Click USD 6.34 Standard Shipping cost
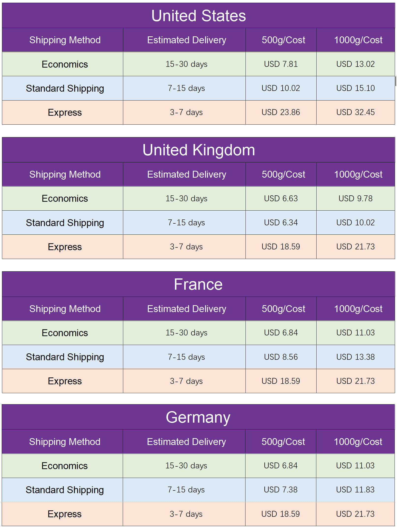Viewport: 397px width, 532px height. point(281,222)
